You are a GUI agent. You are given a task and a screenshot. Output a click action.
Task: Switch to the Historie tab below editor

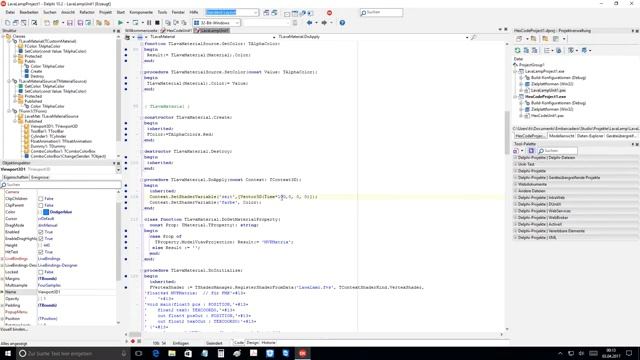[x=268, y=343]
